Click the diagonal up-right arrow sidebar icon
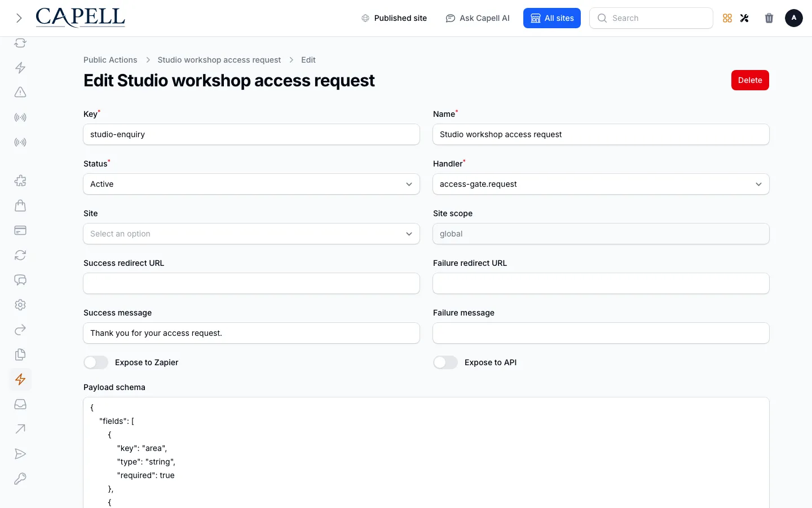The width and height of the screenshot is (812, 508). (20, 429)
